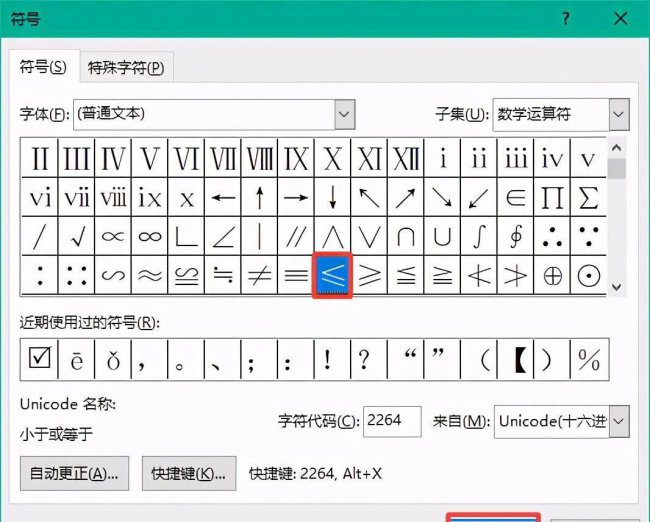Pick the therefore ∴ symbol
The width and height of the screenshot is (650, 522).
[x=552, y=236]
